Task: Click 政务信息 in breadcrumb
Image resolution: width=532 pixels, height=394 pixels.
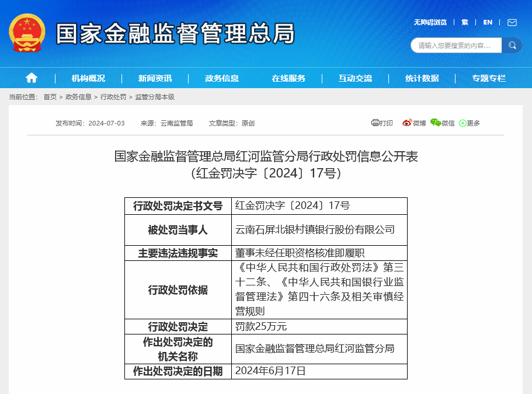Action: (x=78, y=97)
